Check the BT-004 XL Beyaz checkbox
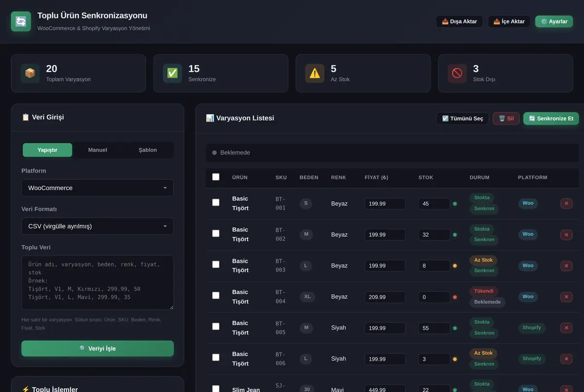The height and width of the screenshot is (392, 584). coord(216,296)
